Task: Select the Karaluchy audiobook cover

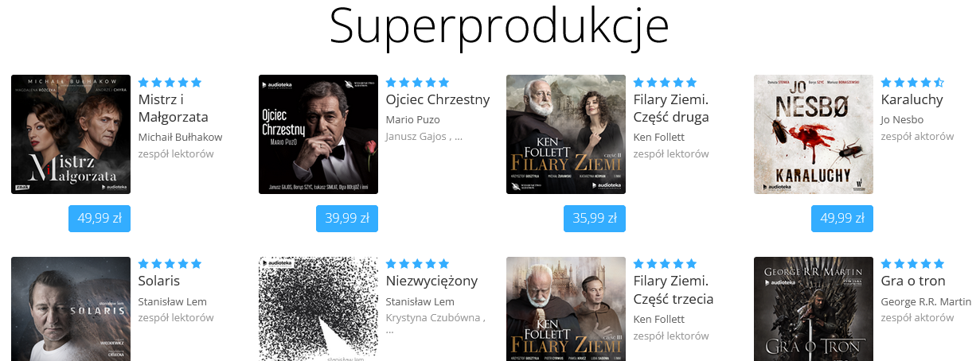Action: click(814, 134)
